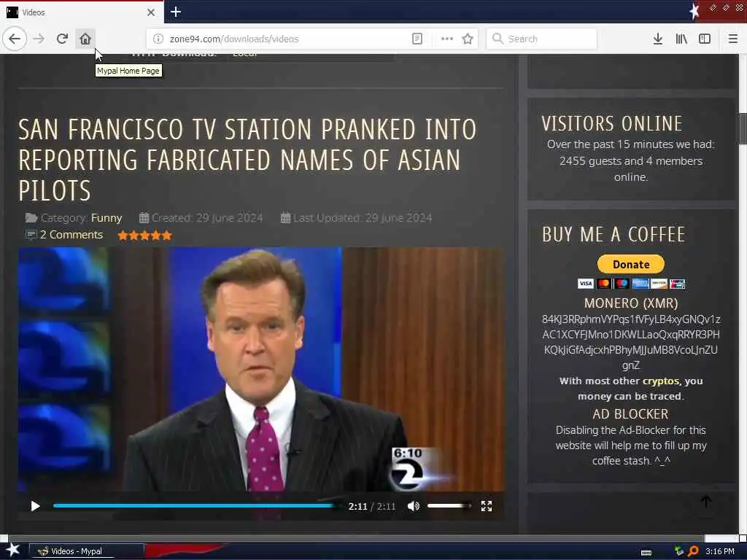Toggle reader view in the address bar
747x560 pixels.
pyautogui.click(x=417, y=39)
